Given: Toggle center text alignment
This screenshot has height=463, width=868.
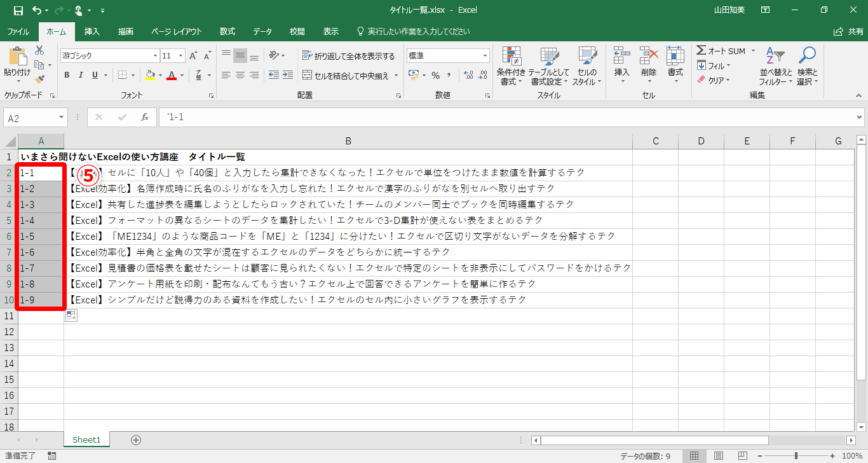Looking at the screenshot, I should tap(240, 75).
